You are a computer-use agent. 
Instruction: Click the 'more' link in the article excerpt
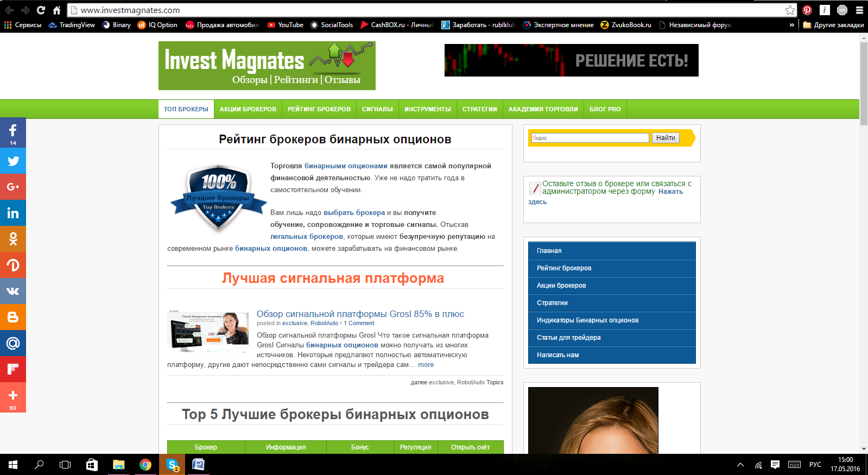pyautogui.click(x=426, y=365)
